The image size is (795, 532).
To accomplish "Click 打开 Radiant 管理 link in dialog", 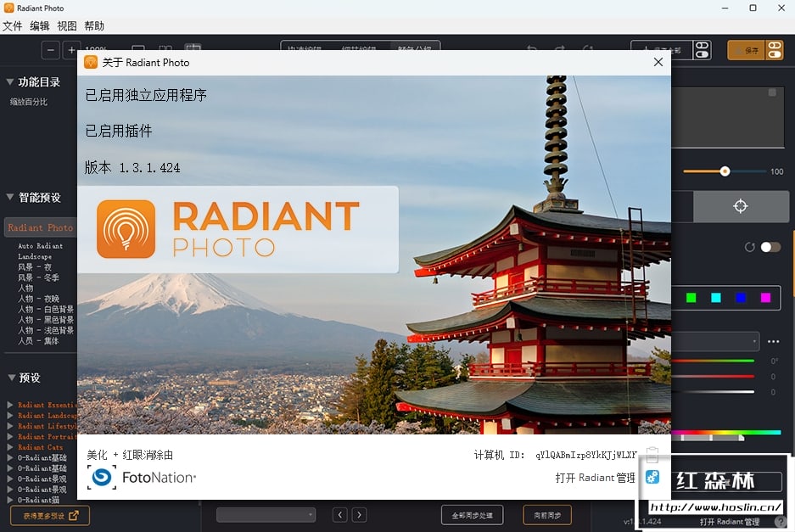I will click(x=596, y=478).
